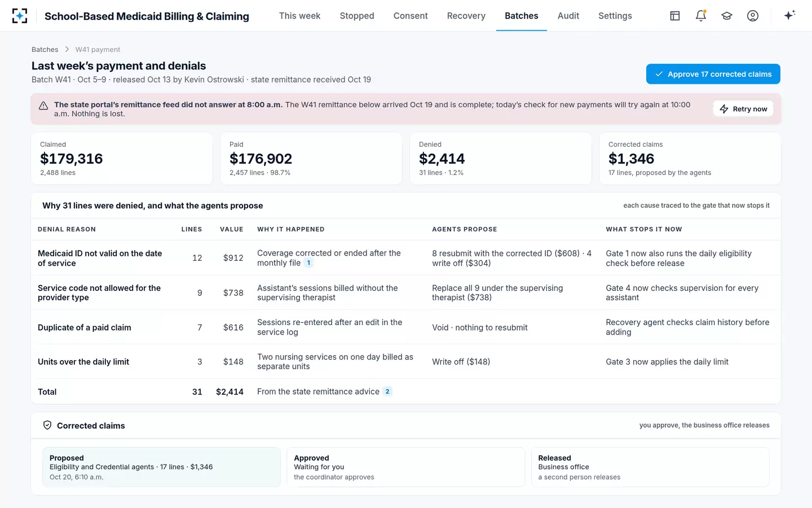Open the layout panel icon
This screenshot has height=508, width=812.
pos(675,16)
